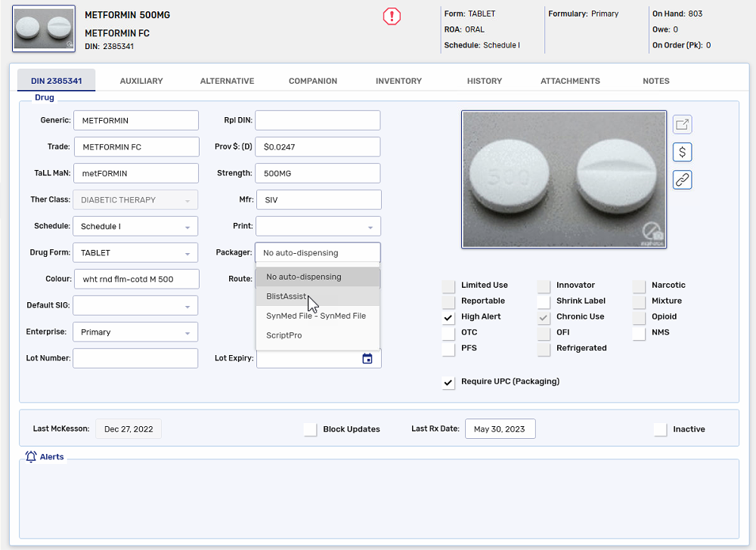The width and height of the screenshot is (756, 550).
Task: Open the ATTACHMENTS tab
Action: pyautogui.click(x=570, y=80)
